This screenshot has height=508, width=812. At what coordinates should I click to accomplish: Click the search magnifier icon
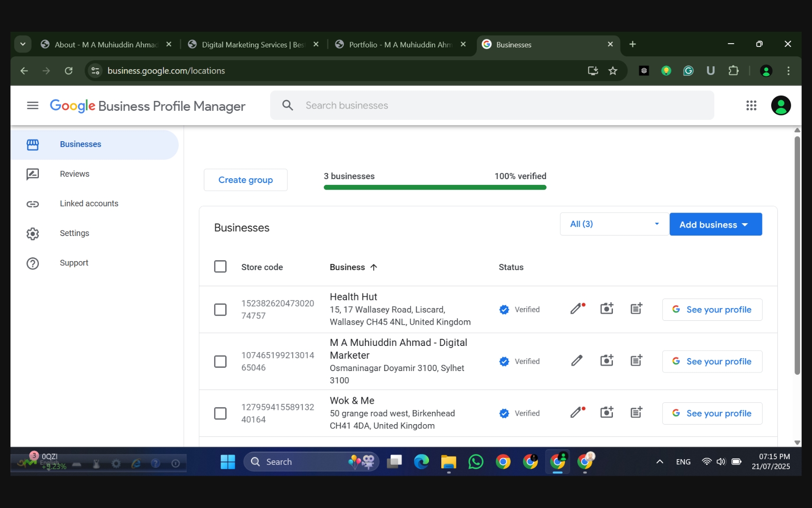tap(288, 105)
